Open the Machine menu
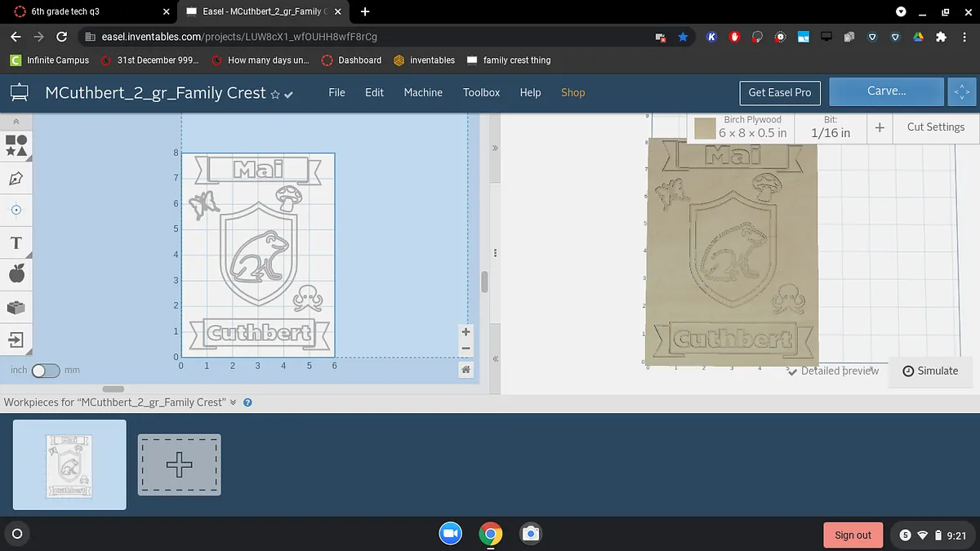Image resolution: width=980 pixels, height=551 pixels. [423, 92]
